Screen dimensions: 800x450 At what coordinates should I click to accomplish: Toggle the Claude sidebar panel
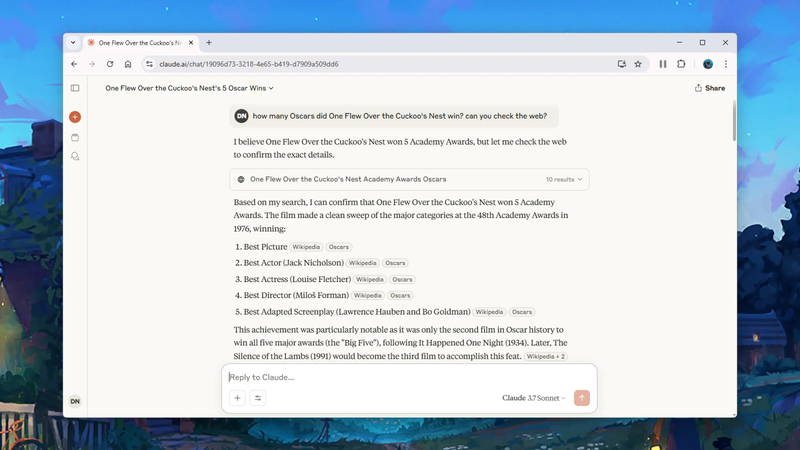click(75, 88)
